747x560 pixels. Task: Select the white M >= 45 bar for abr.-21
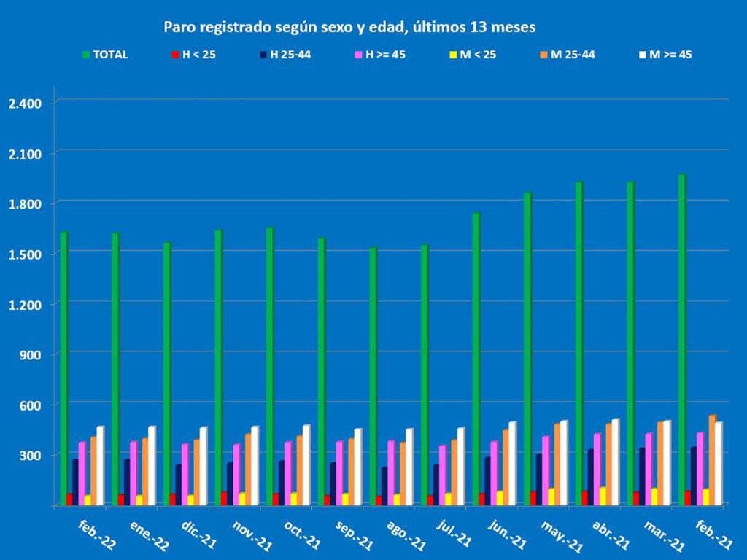(616, 462)
